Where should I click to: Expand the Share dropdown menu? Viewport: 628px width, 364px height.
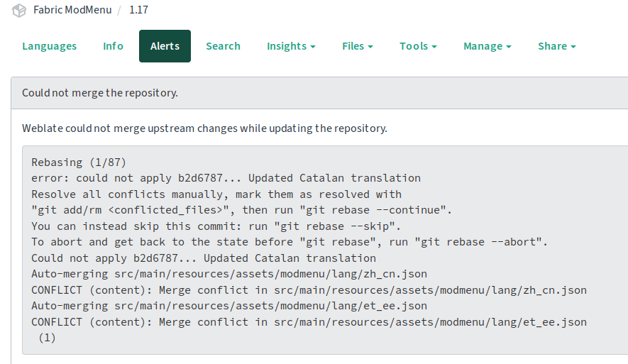pos(557,46)
